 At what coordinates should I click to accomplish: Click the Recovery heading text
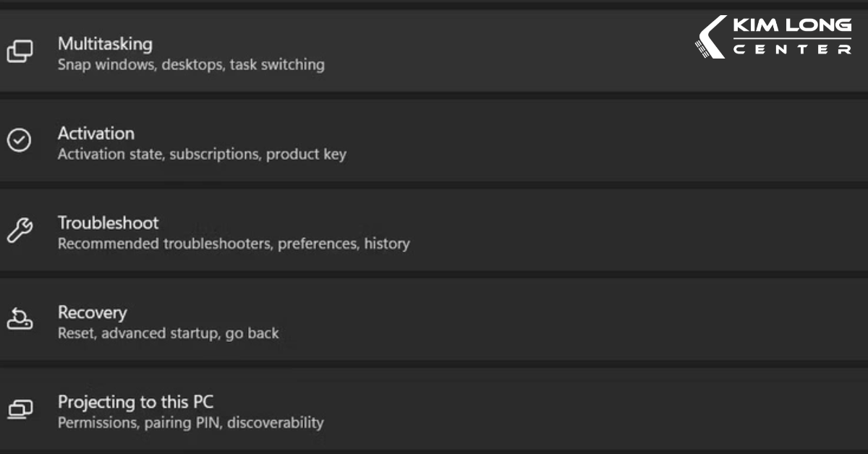[x=93, y=312]
